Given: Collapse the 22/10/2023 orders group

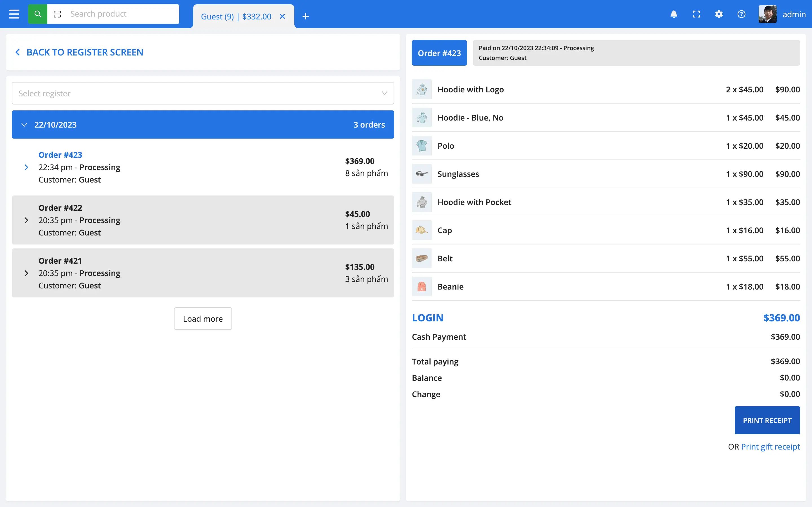Looking at the screenshot, I should tap(24, 125).
